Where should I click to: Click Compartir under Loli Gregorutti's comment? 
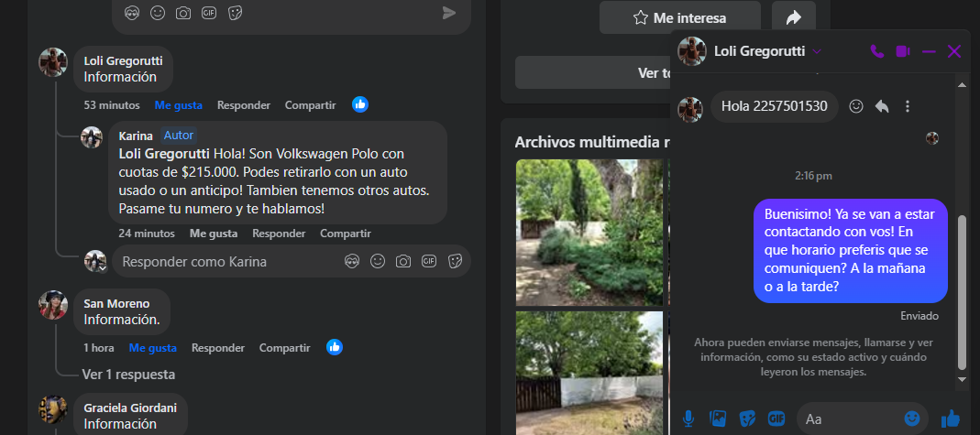[310, 105]
